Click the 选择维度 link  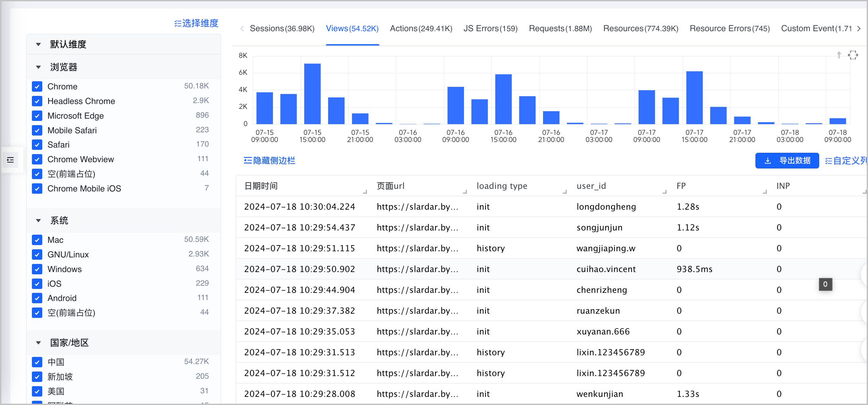(196, 23)
